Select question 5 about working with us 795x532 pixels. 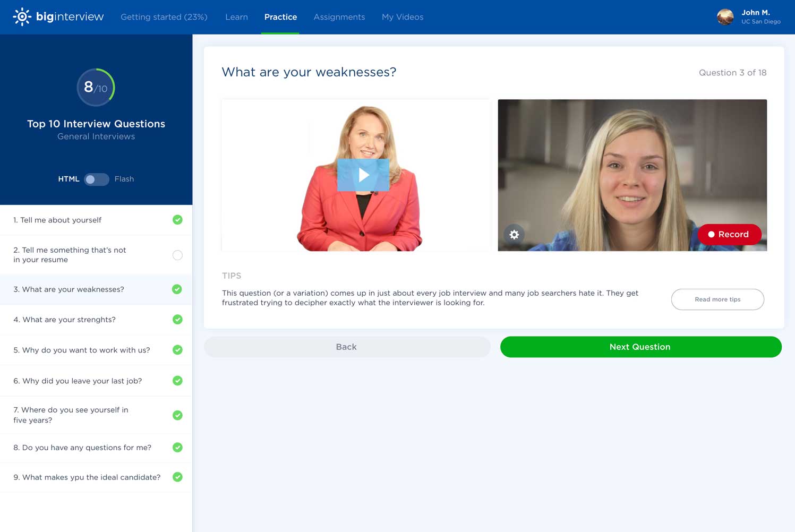pos(81,349)
